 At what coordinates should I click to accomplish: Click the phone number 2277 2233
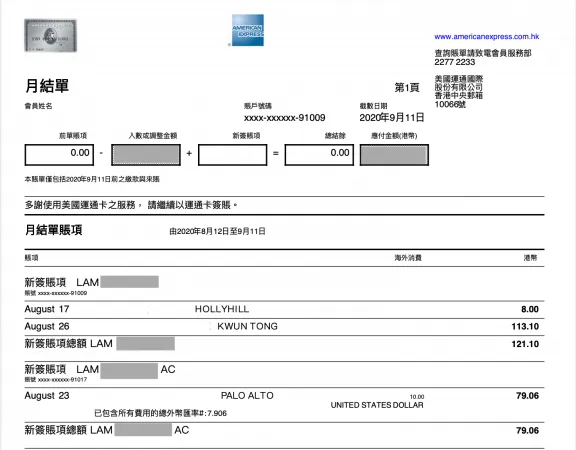pyautogui.click(x=454, y=62)
